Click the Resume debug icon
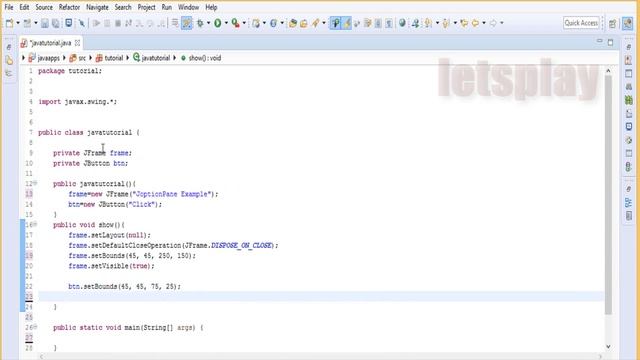Viewport: 640px width, 360px height. point(96,23)
